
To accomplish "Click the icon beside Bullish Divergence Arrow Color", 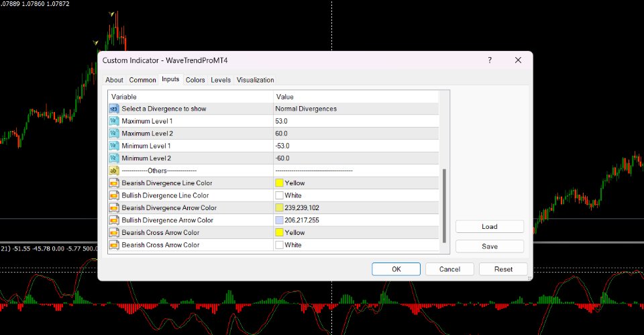I will 114,220.
